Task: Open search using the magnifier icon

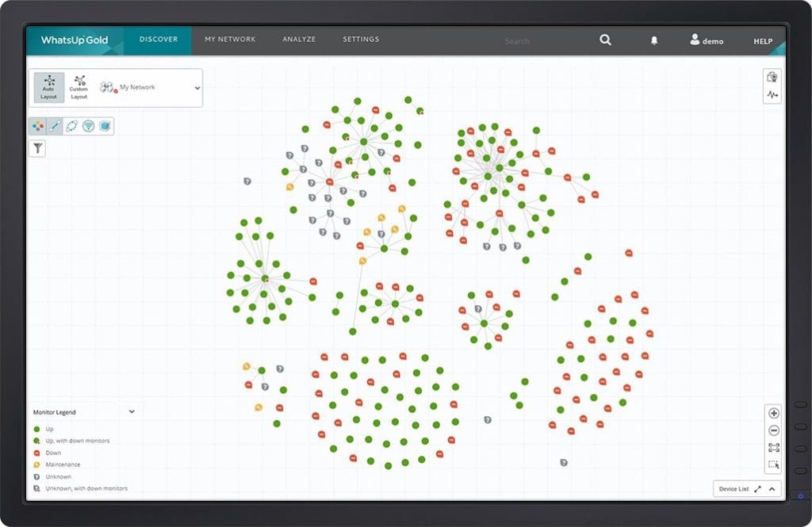Action: (605, 40)
